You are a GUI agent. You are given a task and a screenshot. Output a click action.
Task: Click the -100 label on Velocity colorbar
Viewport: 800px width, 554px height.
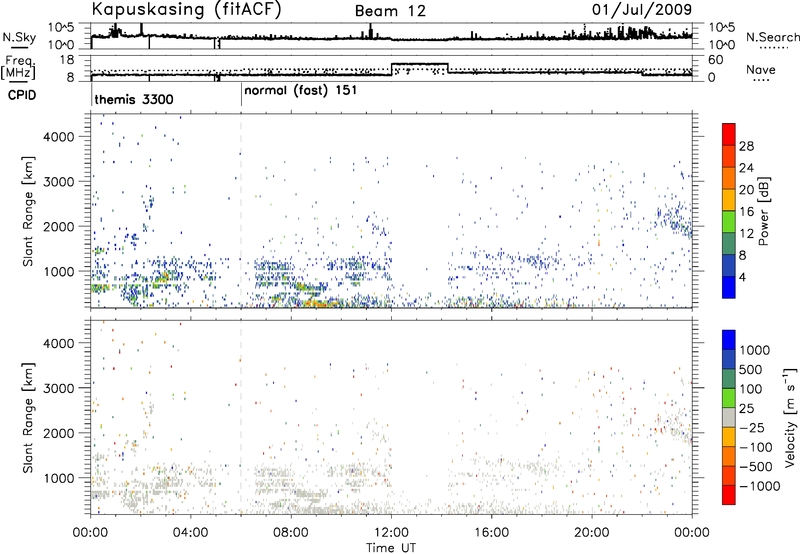click(756, 447)
